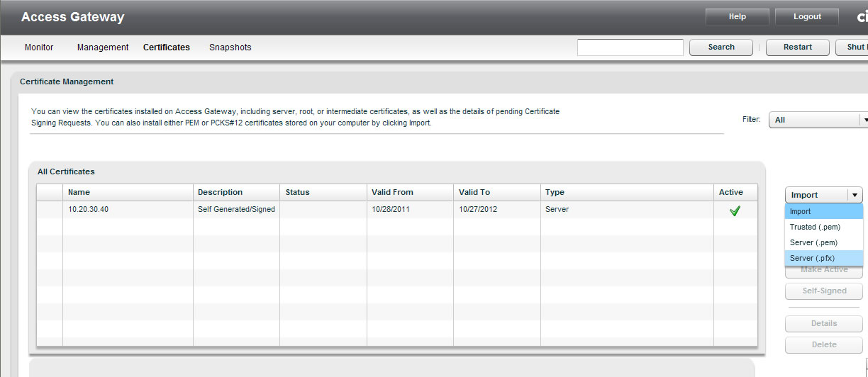
Task: Sort by the Valid To column header
Action: pos(496,193)
